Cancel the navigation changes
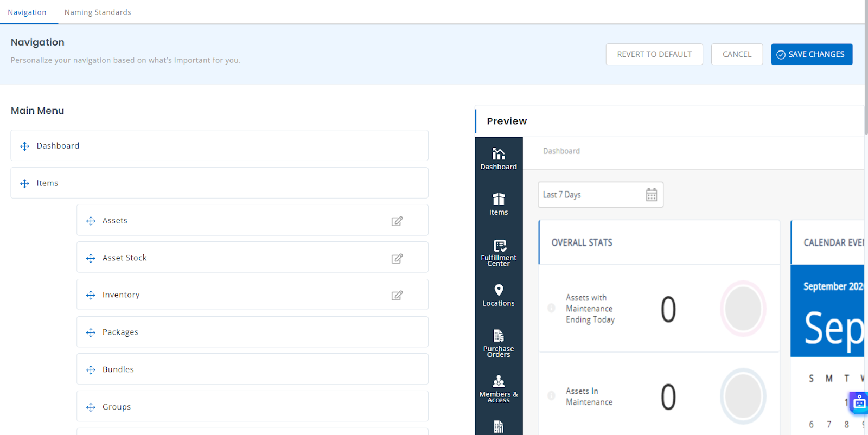868x435 pixels. click(x=737, y=54)
